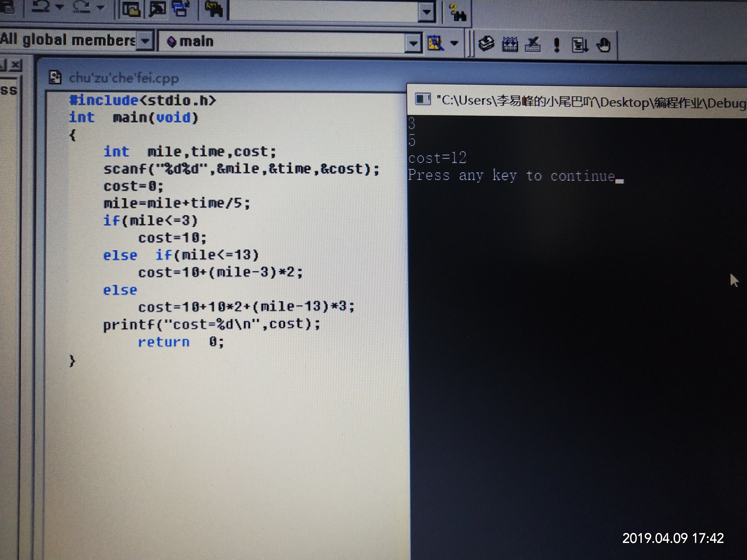747x560 pixels.
Task: Click the cost=10+(mile-3)*2; line
Action: 220,272
